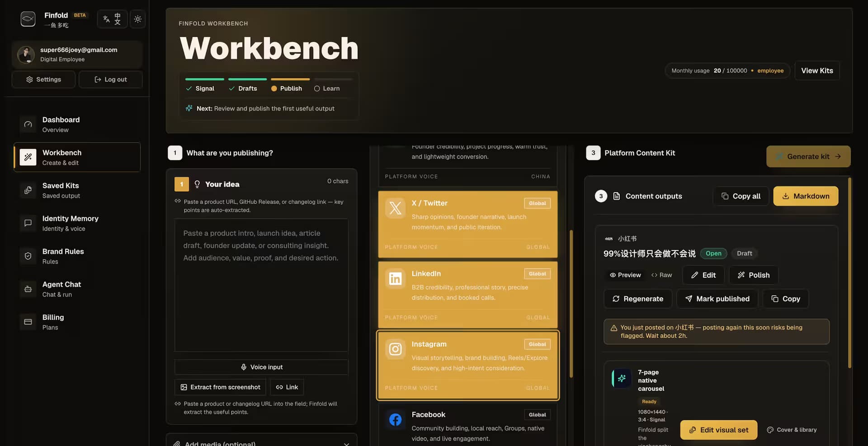Open Settings
Viewport: 868px width, 446px height.
pyautogui.click(x=43, y=80)
